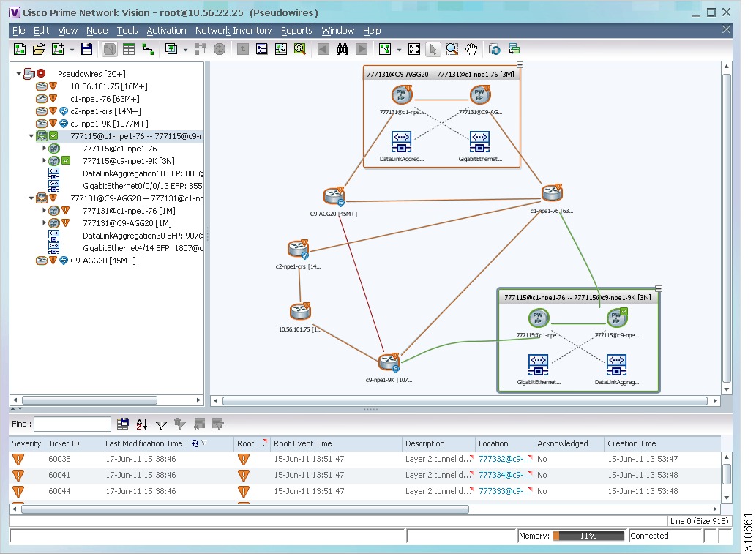
Task: Click the Add to Map icon
Action: tap(58, 49)
